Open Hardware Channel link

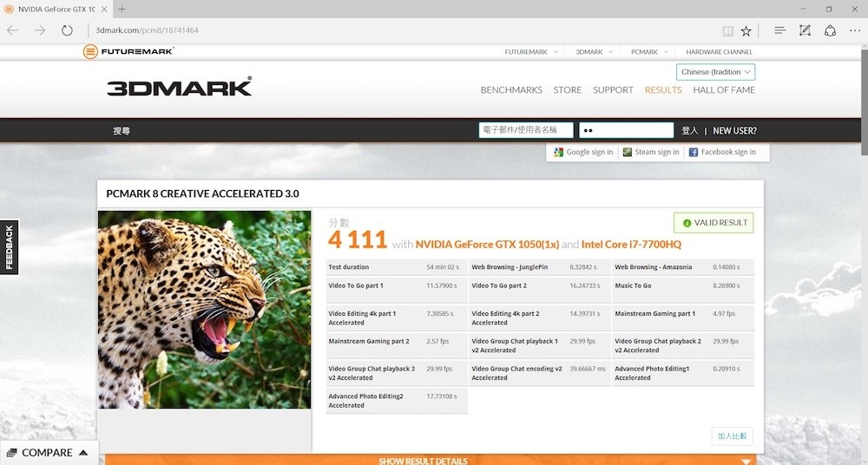(719, 52)
